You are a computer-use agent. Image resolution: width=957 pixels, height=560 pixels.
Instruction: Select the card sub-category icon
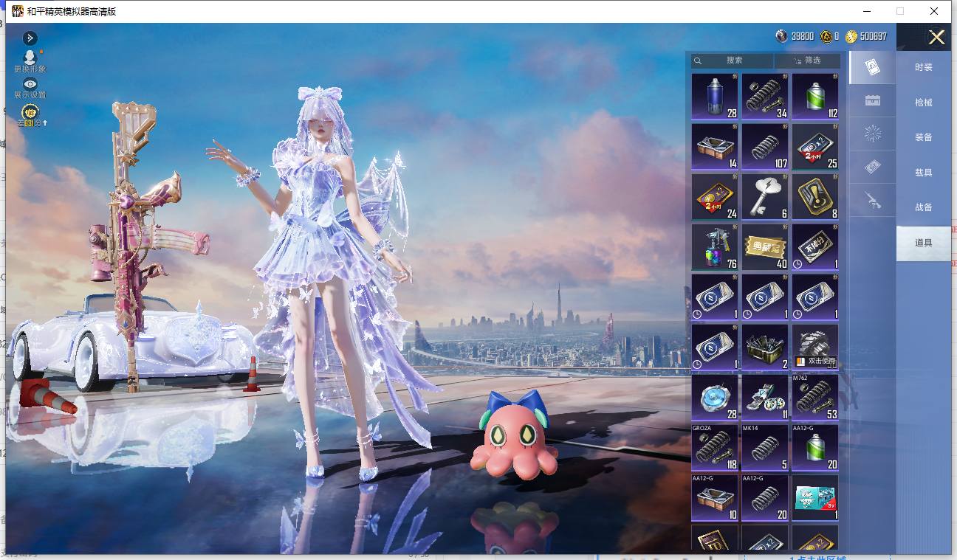click(x=872, y=68)
